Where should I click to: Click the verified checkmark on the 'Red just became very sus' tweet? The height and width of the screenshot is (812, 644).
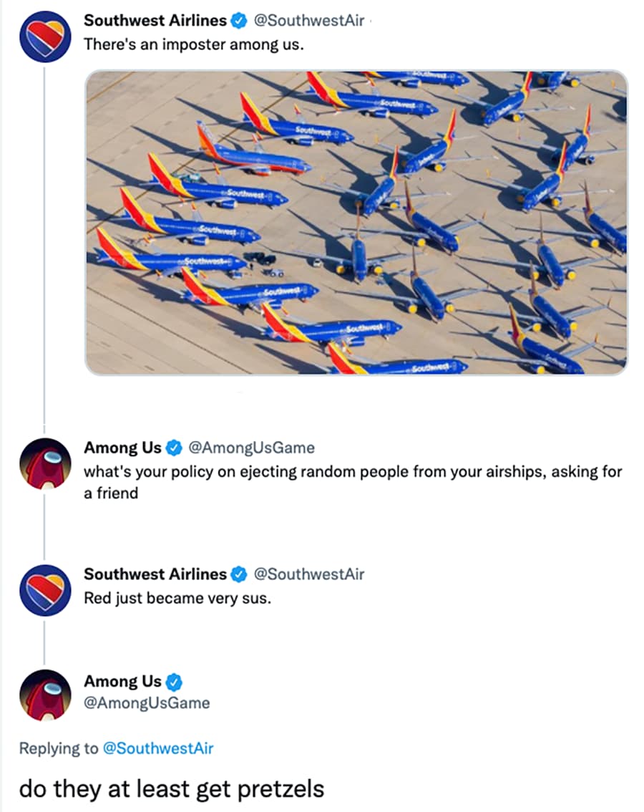click(238, 574)
